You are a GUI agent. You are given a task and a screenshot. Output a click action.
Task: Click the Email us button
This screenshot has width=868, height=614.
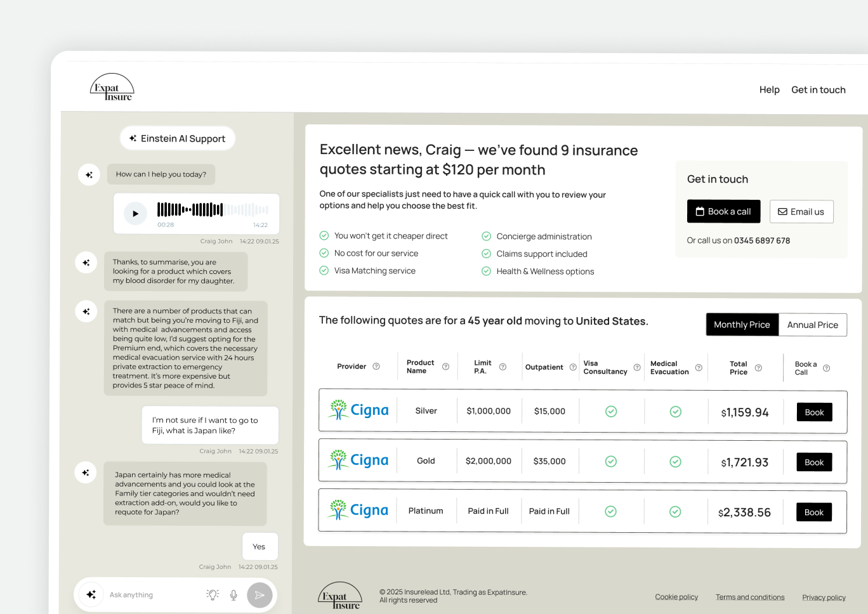point(801,212)
